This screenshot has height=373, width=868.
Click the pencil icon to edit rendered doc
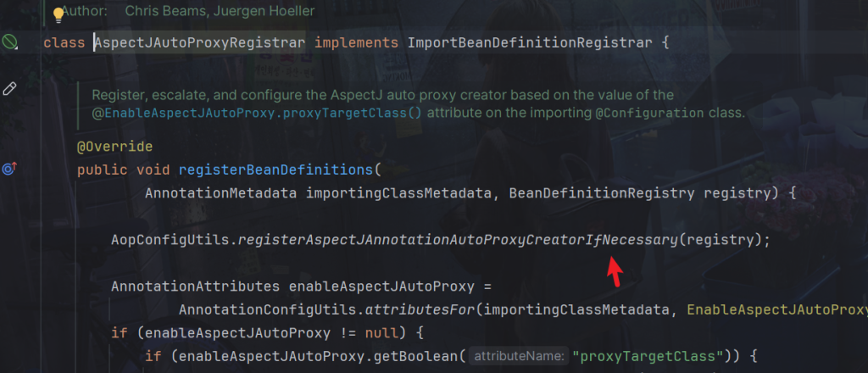(x=10, y=88)
